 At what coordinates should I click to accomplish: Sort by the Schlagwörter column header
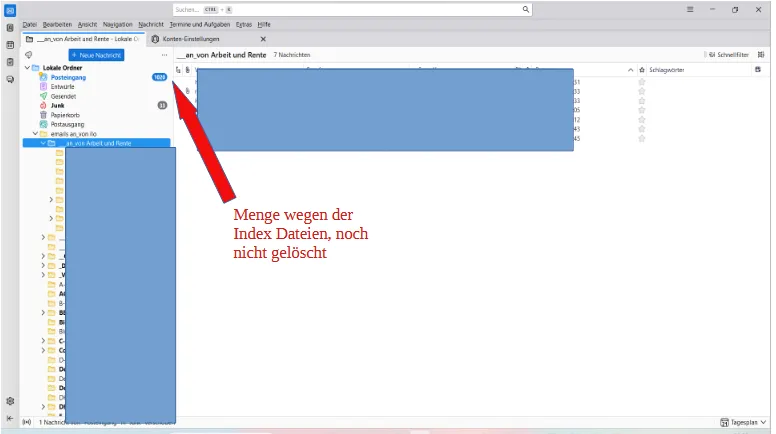[x=667, y=70]
